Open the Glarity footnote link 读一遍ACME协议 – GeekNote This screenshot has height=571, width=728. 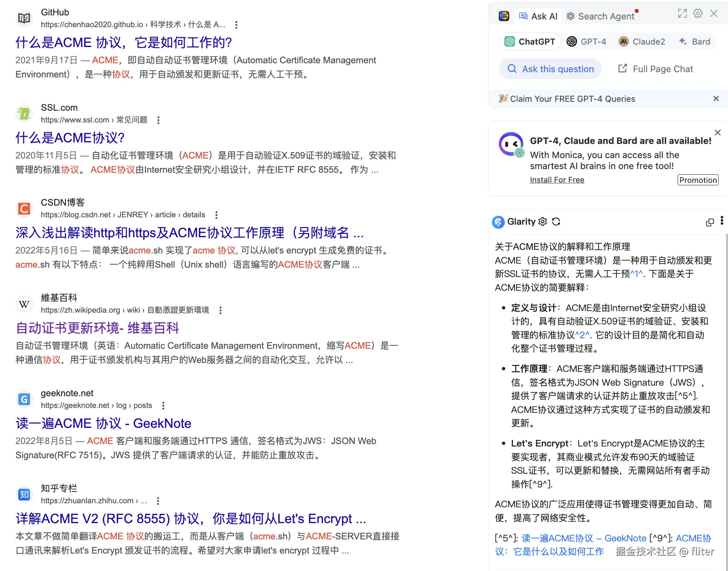(x=584, y=538)
